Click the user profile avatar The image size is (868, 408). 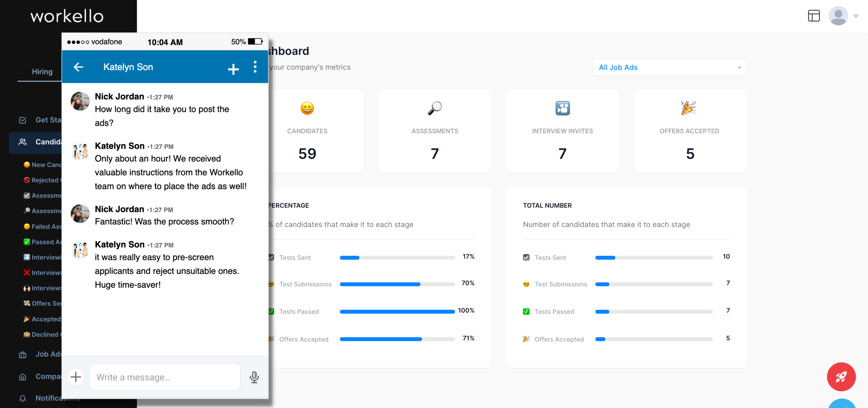[838, 16]
